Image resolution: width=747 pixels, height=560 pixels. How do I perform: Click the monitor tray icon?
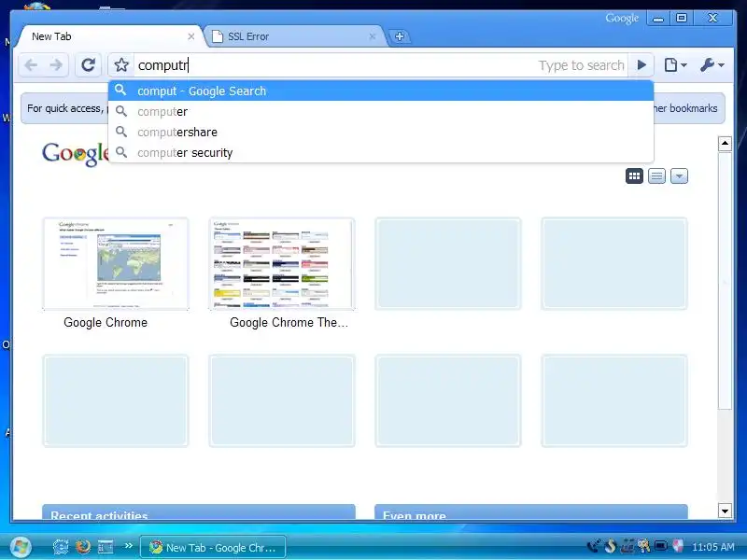[x=661, y=546]
